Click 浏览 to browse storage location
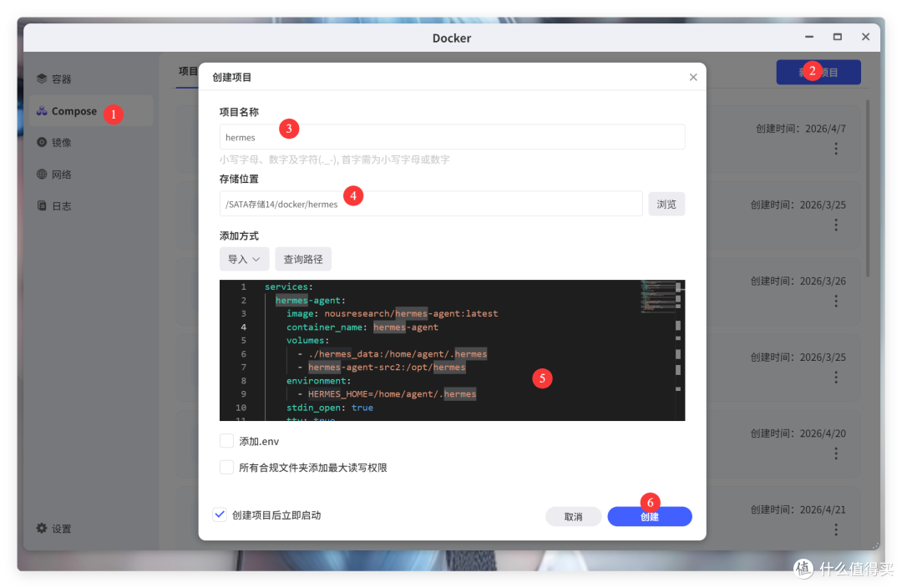The height and width of the screenshot is (588, 902). coord(666,205)
